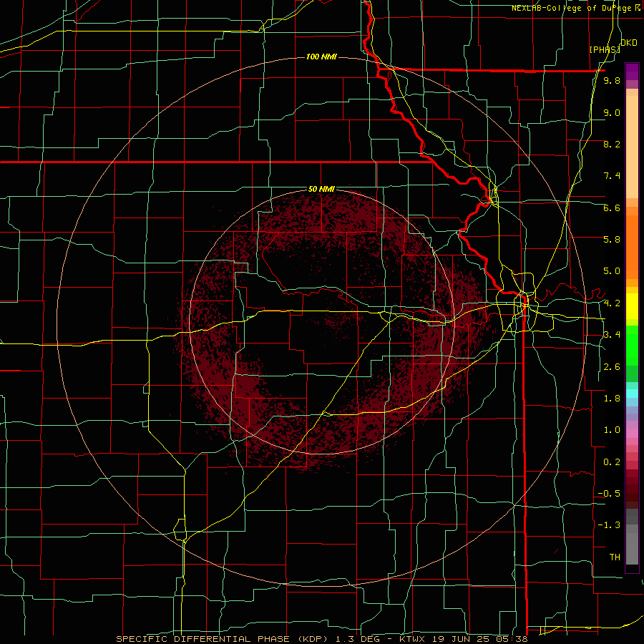Viewport: 644px width, 644px height.
Task: Click the TH label at scale bottom
Action: (x=615, y=557)
